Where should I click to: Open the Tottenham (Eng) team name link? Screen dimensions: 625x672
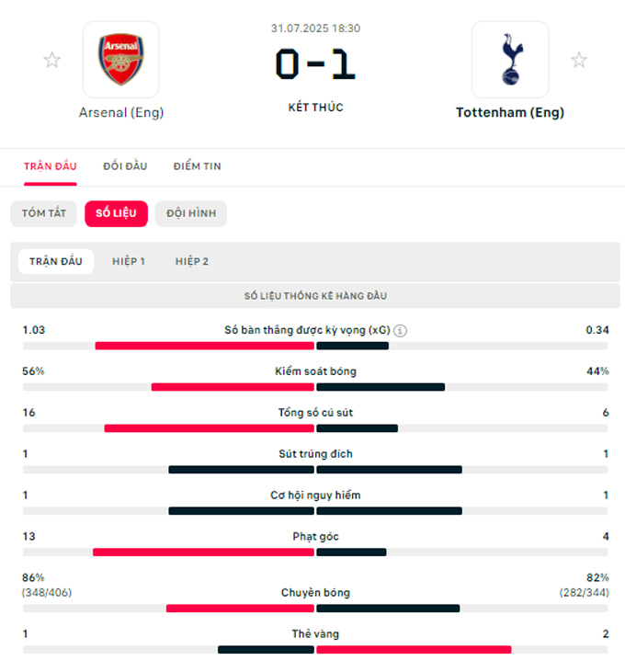(x=510, y=113)
